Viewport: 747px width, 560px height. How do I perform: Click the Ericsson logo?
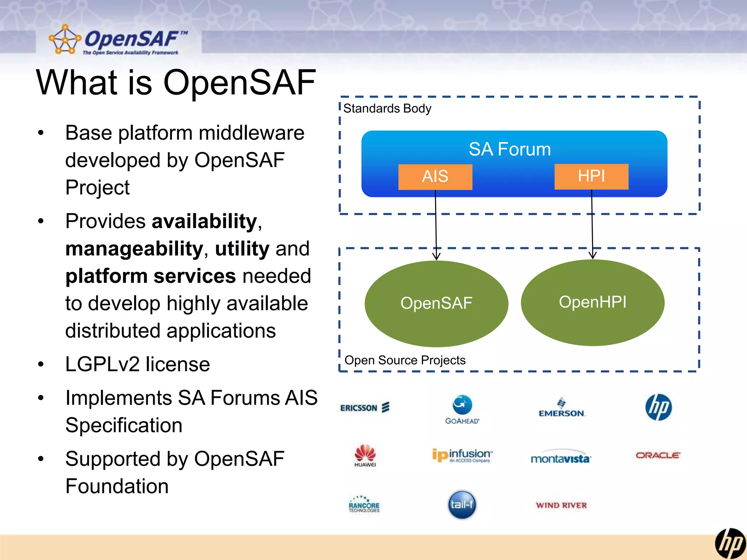[x=365, y=407]
